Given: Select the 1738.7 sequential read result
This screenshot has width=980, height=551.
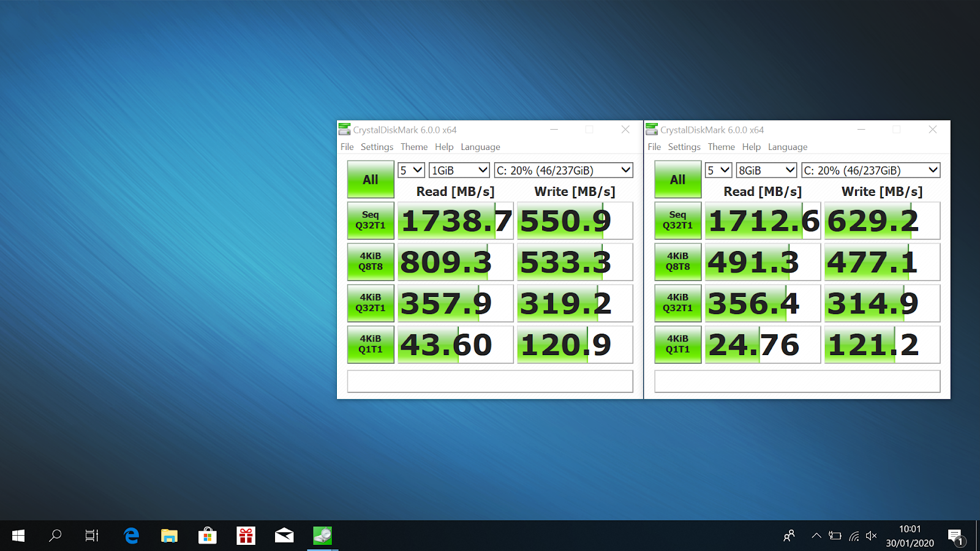Looking at the screenshot, I should point(456,221).
